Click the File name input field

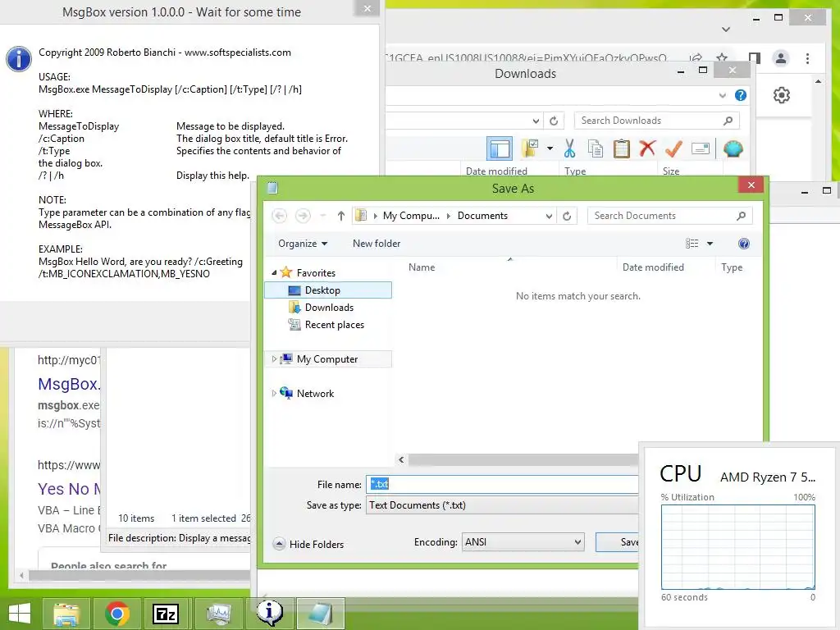[x=502, y=484]
